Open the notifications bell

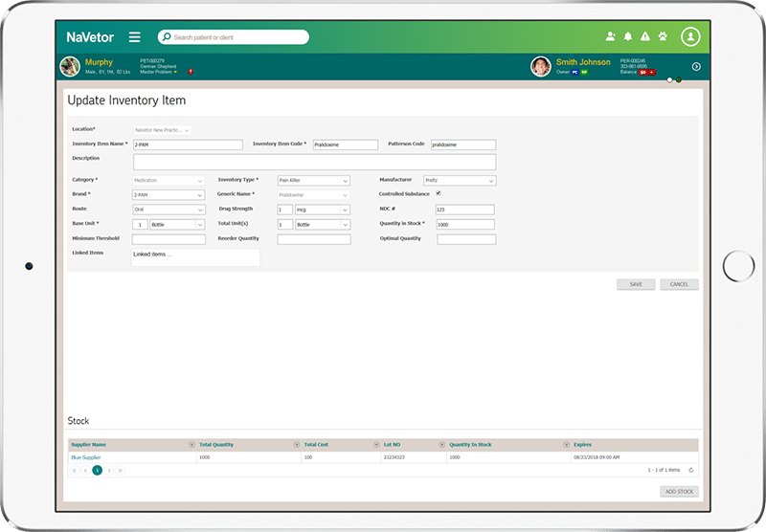[x=628, y=37]
